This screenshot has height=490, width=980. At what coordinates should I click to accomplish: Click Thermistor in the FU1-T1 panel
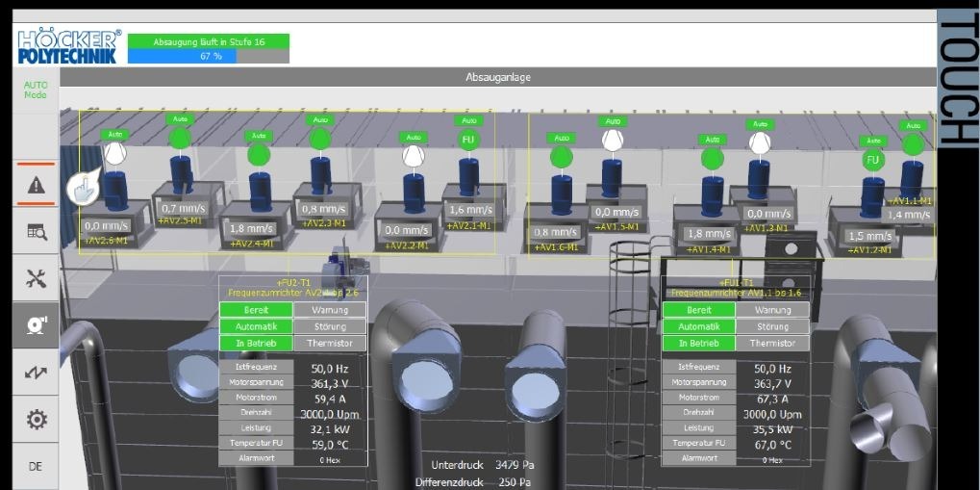773,343
